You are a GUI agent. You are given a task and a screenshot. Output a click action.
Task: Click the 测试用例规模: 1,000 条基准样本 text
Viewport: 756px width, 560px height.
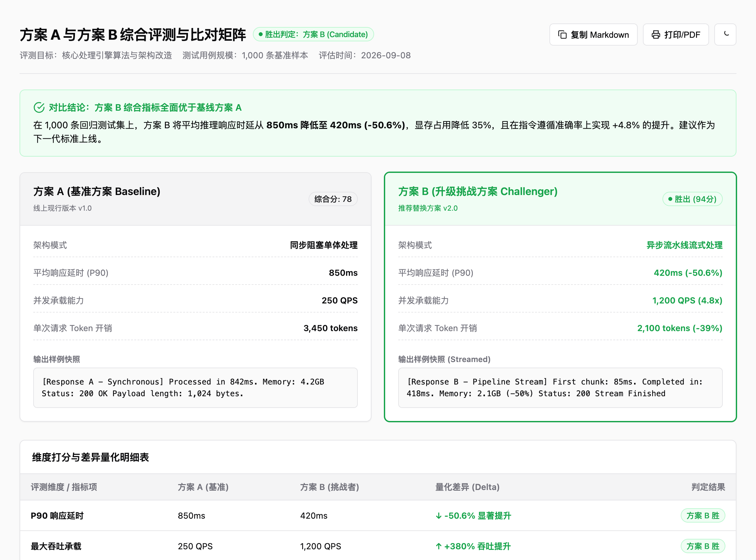pyautogui.click(x=245, y=55)
